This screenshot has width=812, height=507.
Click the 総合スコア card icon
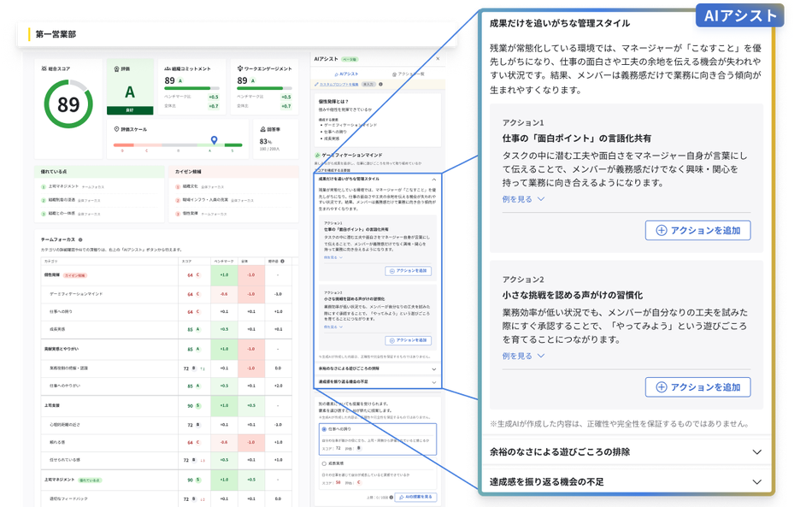tap(44, 68)
